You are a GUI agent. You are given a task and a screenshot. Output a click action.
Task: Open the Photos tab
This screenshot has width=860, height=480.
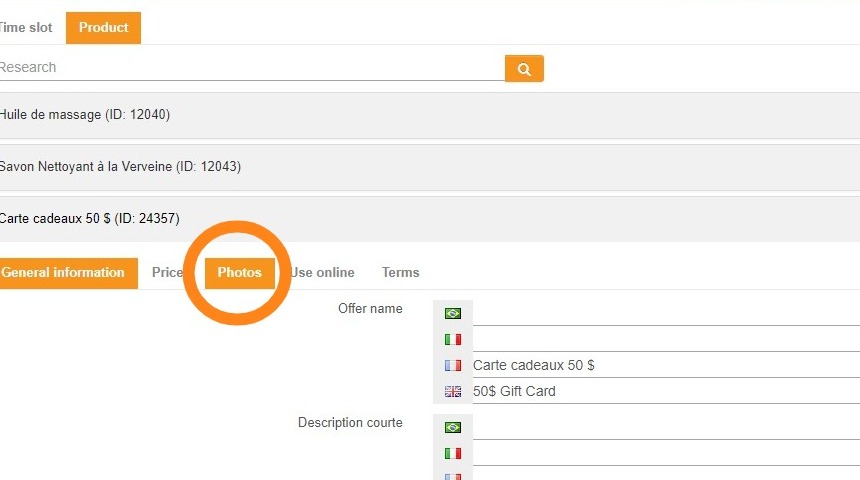240,273
